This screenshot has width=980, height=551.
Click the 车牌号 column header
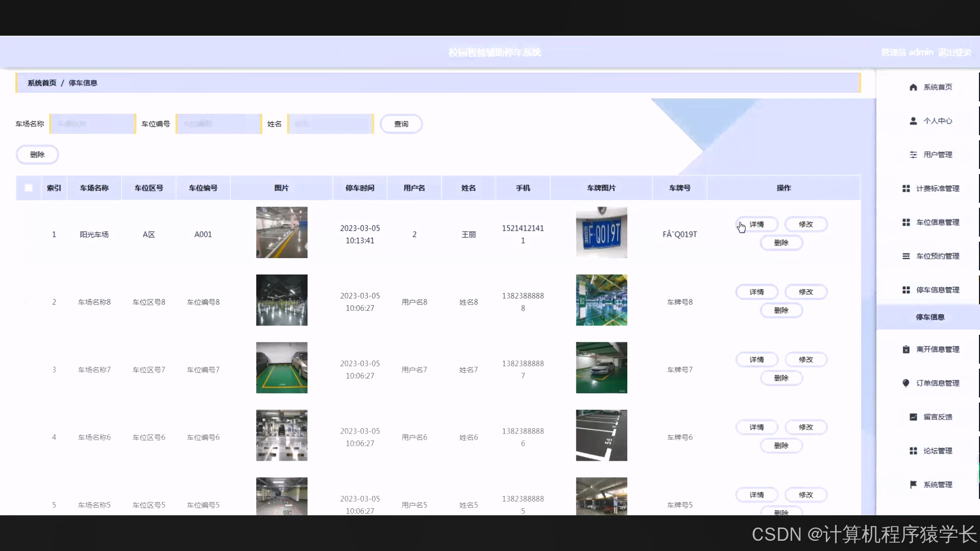point(679,188)
